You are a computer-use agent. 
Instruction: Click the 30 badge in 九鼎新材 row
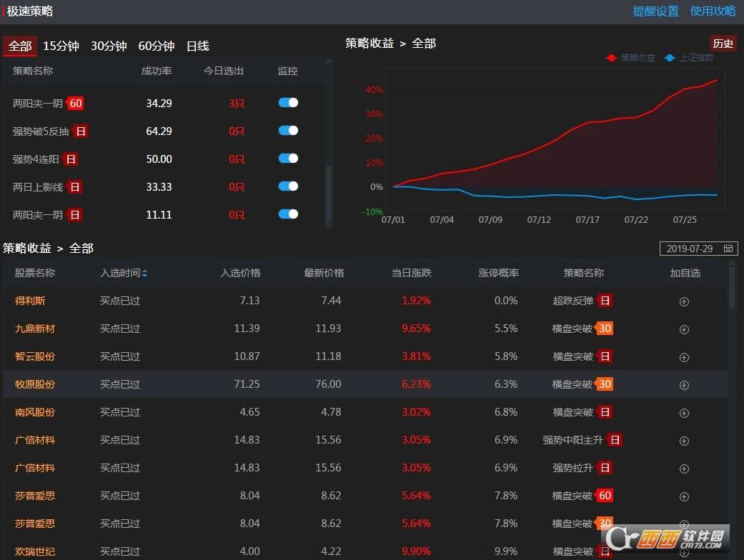(604, 329)
